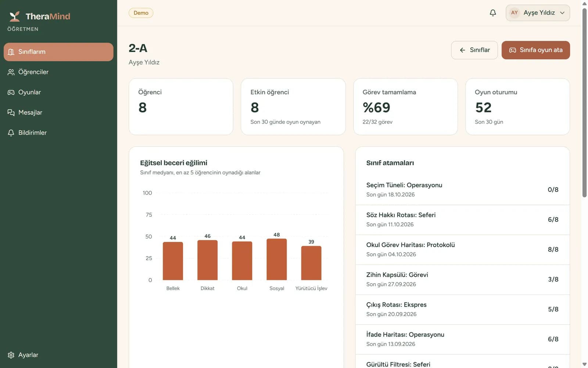
Task: Click the Bildirimler bell icon in sidebar
Action: coord(11,133)
